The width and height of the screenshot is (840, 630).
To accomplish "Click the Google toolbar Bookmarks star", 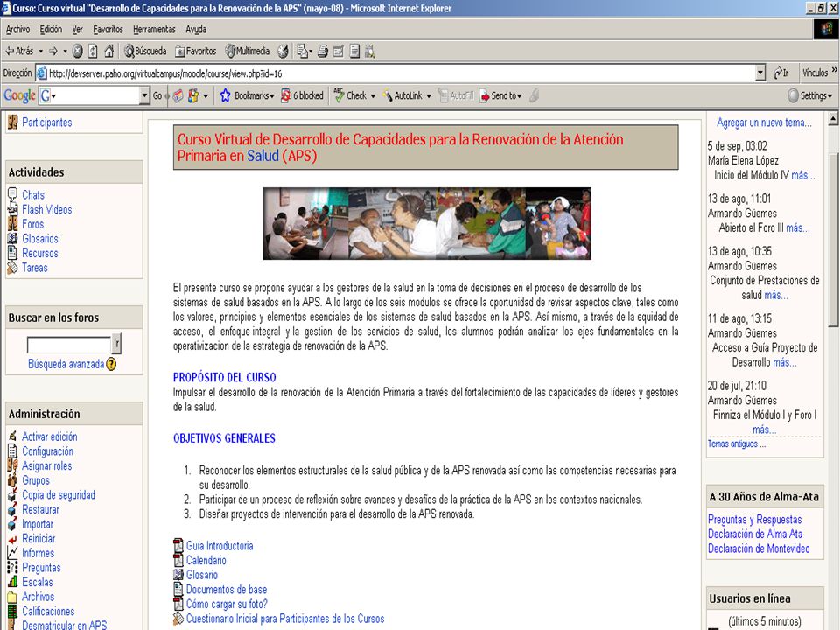I will [225, 95].
